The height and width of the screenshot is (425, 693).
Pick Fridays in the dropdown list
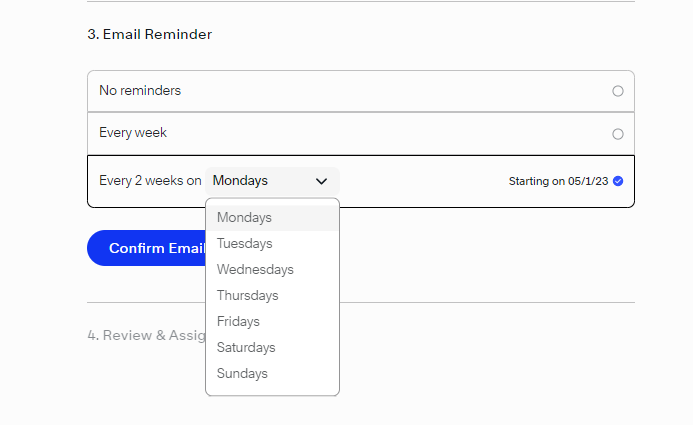click(238, 321)
